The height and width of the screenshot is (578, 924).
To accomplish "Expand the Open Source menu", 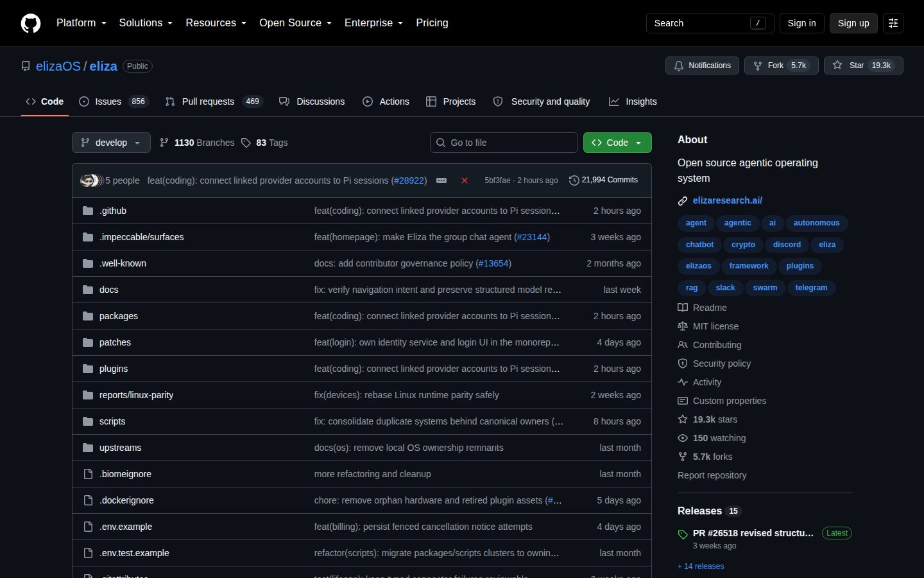I will coord(295,23).
